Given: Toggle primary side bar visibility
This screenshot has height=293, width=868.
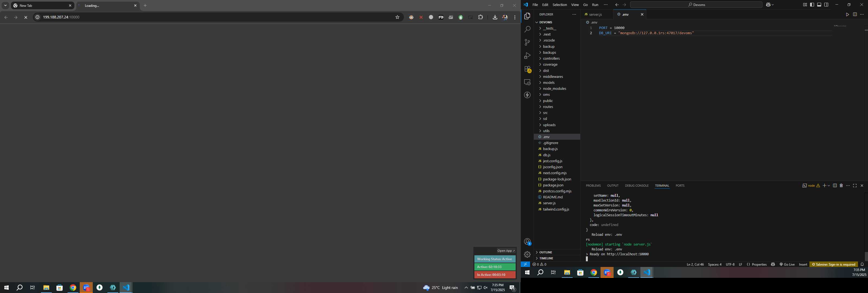Looking at the screenshot, I should 812,5.
